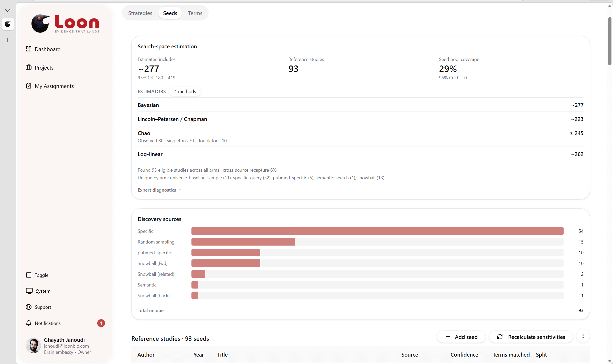The width and height of the screenshot is (613, 364).
Task: Click the pubmed_specific source bar
Action: 377,252
